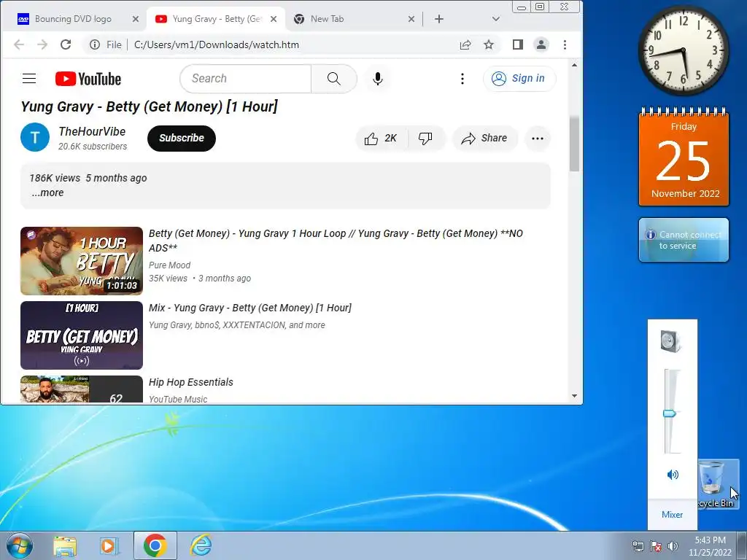Click the Cannot connect to service gadget

(x=684, y=240)
